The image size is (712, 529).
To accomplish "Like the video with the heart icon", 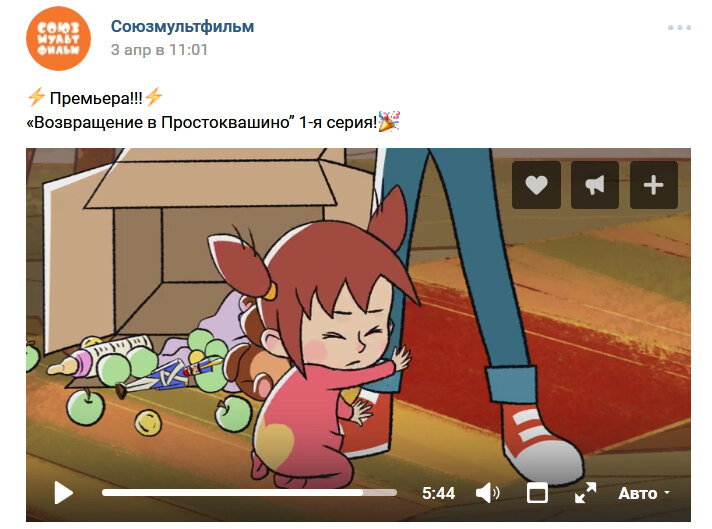I will click(x=536, y=185).
